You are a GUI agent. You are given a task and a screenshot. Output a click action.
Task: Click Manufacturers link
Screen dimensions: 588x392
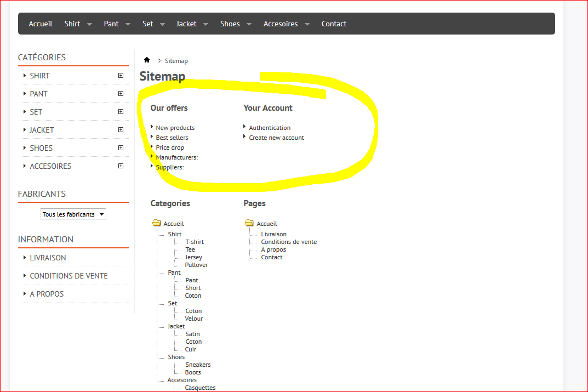click(176, 157)
